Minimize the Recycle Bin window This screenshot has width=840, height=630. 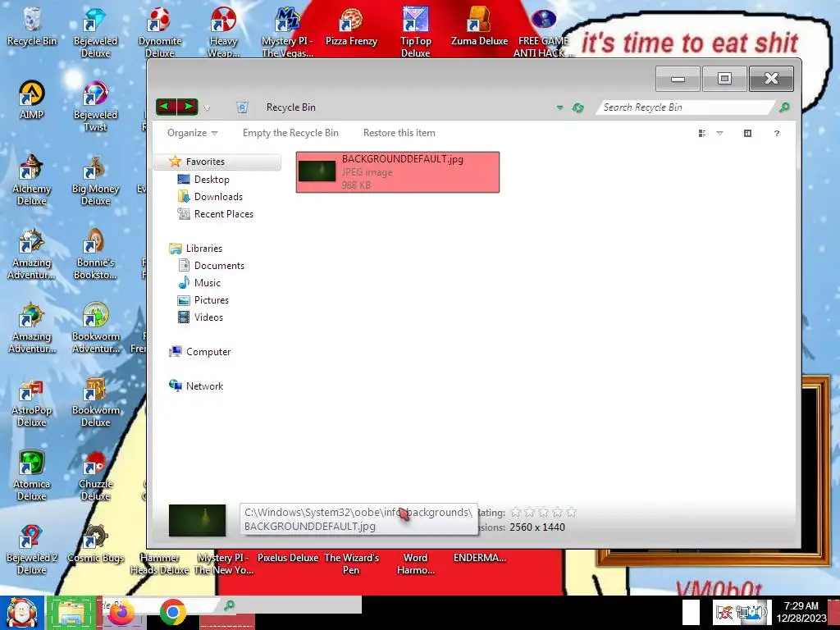click(678, 79)
